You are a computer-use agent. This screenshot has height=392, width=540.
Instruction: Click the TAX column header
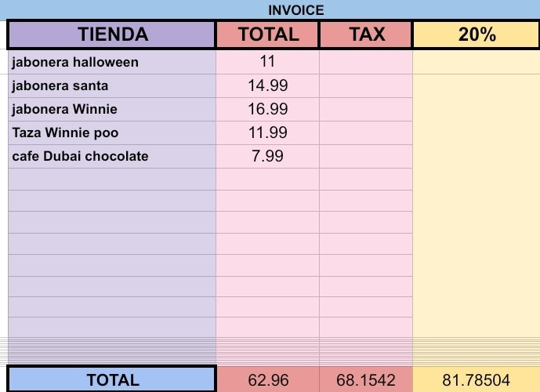click(366, 34)
